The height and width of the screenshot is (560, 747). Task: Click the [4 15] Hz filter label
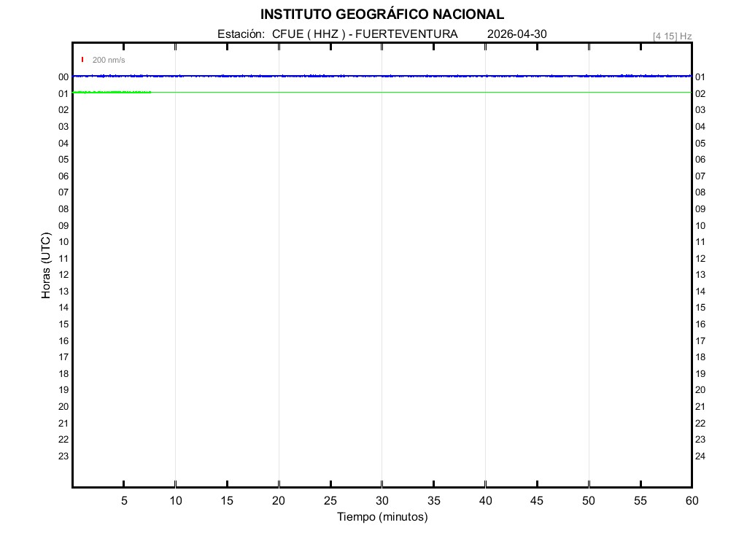pyautogui.click(x=672, y=36)
